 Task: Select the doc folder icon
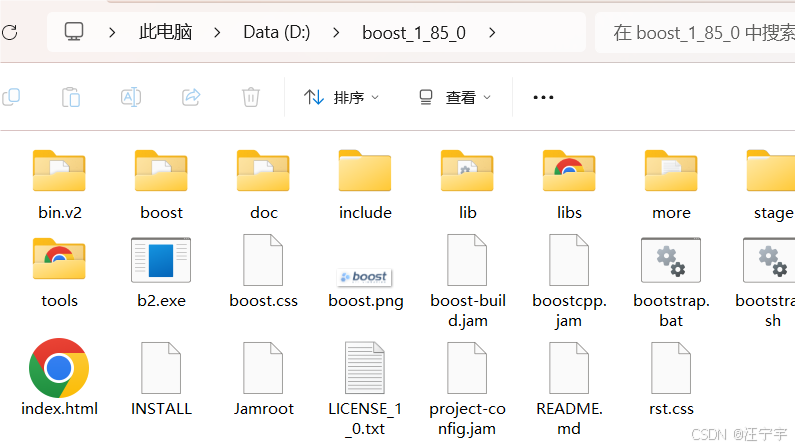pos(263,170)
